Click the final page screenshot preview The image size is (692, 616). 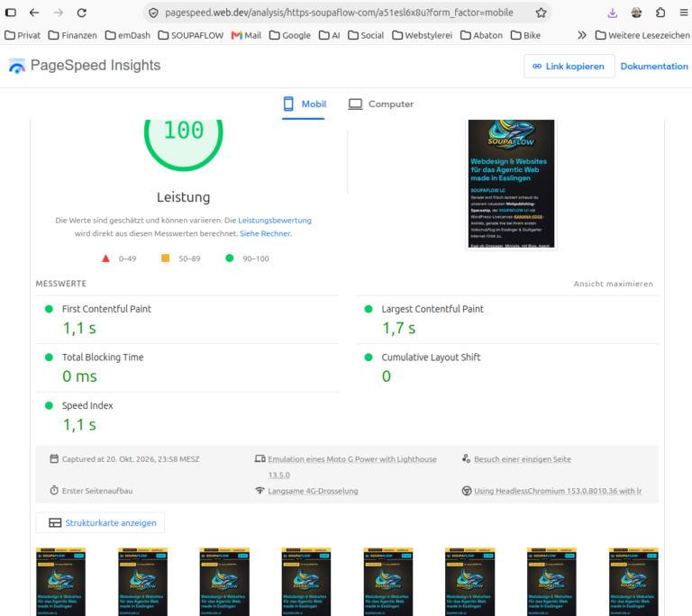click(x=511, y=184)
